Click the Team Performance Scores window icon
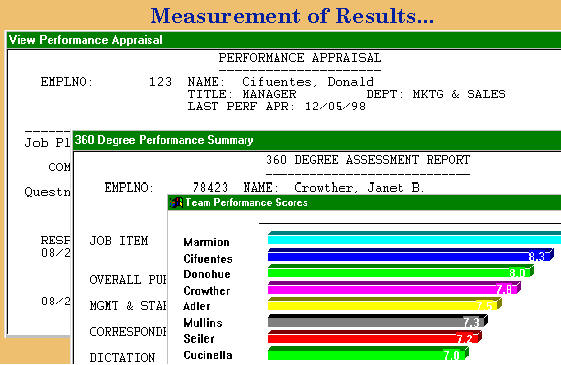This screenshot has width=561, height=365. point(176,203)
